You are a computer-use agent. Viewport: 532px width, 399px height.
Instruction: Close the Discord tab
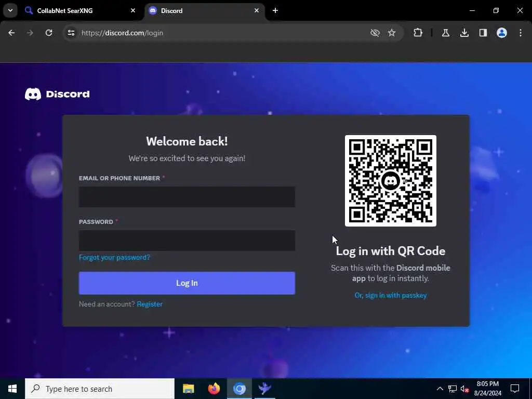click(x=257, y=10)
